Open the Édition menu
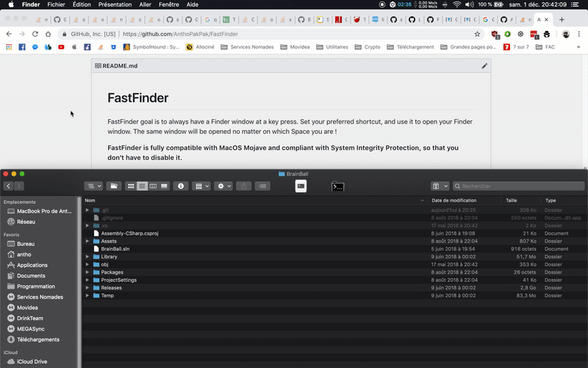The width and height of the screenshot is (588, 368). [x=82, y=4]
